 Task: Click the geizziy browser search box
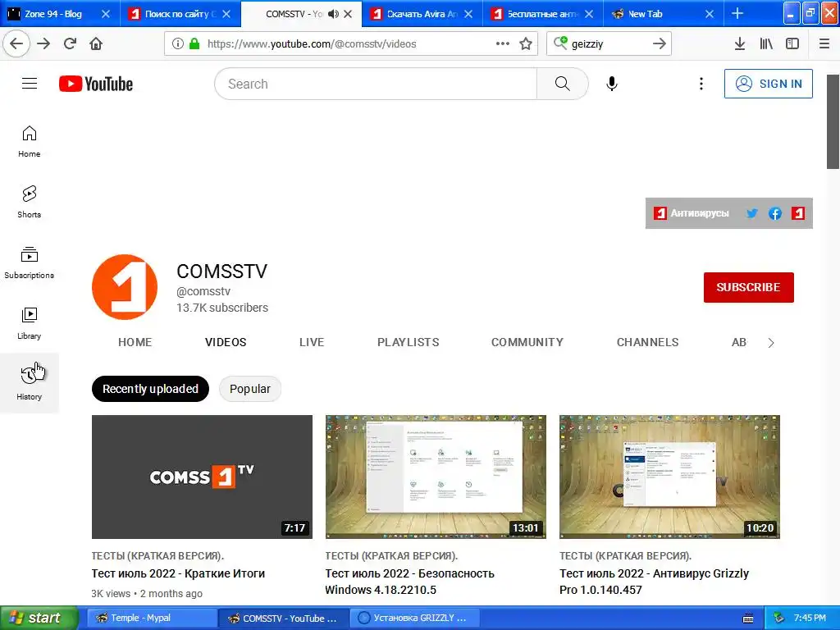pos(608,43)
